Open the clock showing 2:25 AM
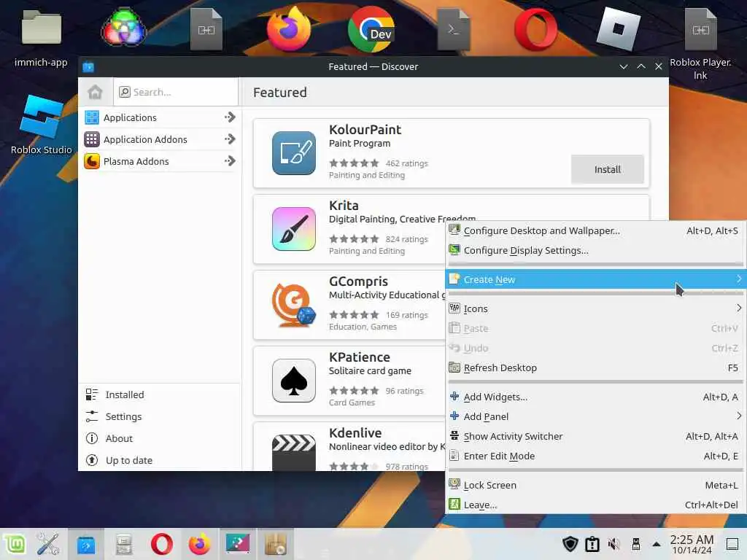Viewport: 747px width, 560px height. (x=692, y=544)
